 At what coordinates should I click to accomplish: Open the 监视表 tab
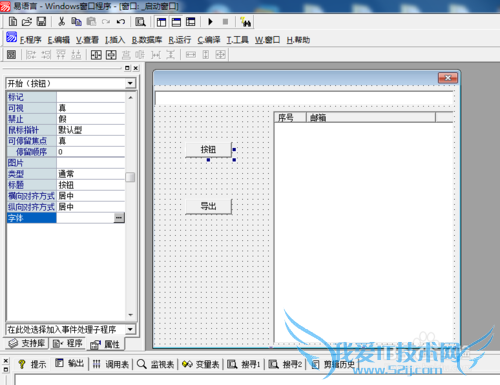point(156,364)
